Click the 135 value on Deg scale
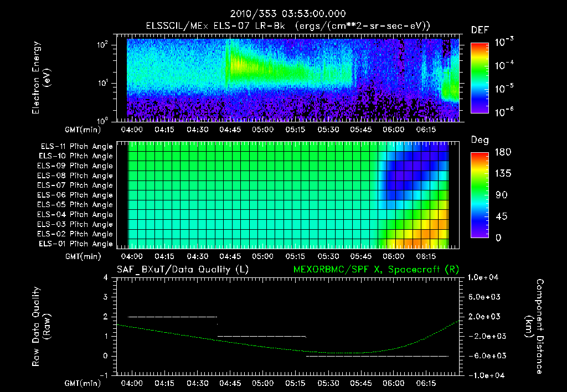 pyautogui.click(x=503, y=173)
